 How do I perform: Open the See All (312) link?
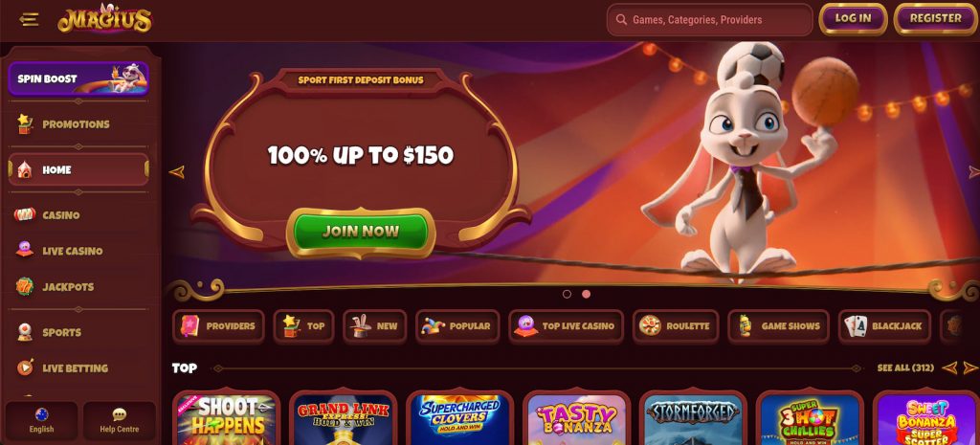(x=905, y=368)
